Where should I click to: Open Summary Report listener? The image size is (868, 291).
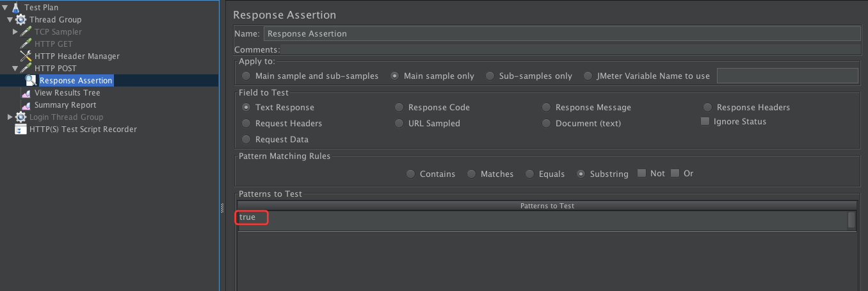pos(65,105)
